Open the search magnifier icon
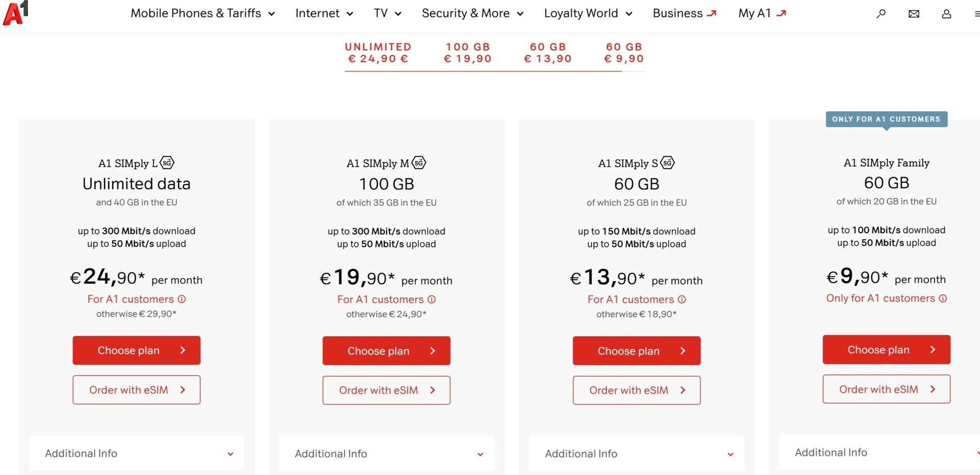Screen dimensions: 980x475 click(881, 14)
